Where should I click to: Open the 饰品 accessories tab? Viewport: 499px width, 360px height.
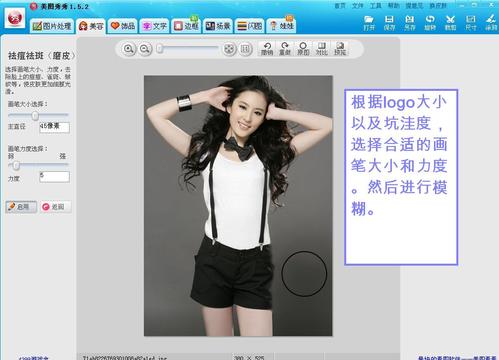(123, 26)
